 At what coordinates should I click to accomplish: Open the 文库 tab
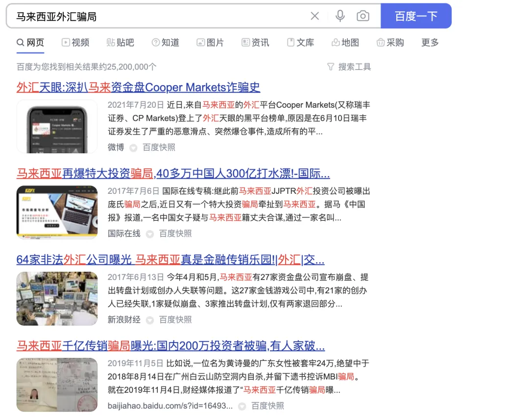tap(300, 43)
